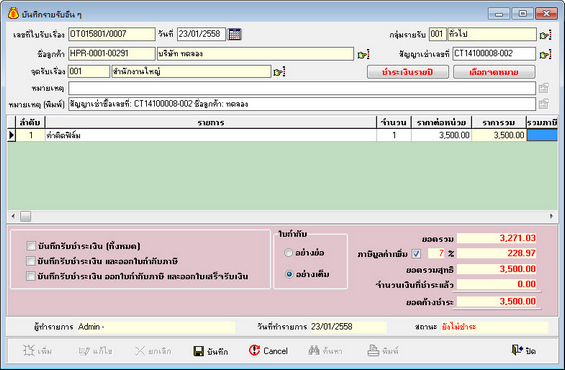
Task: Click the ราคาต่อหน่วย cell in the ค่าติดฟิล์ม row
Action: (441, 135)
